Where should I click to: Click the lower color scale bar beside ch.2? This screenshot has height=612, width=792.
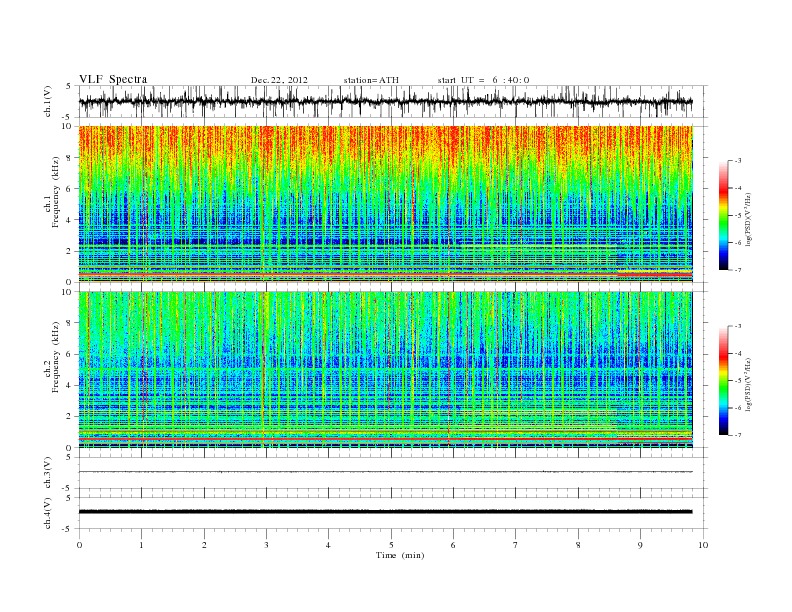click(x=723, y=381)
